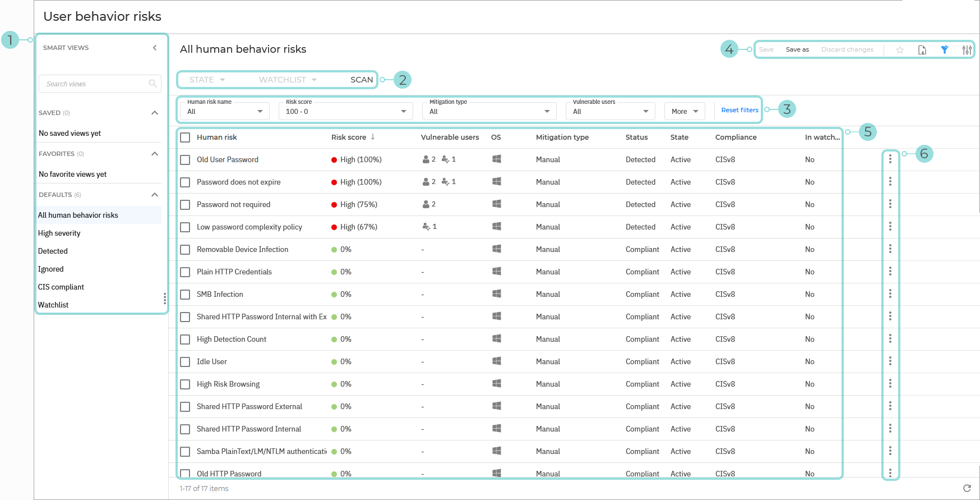The width and height of the screenshot is (980, 500).
Task: Select the Watchlist default view
Action: coord(99,305)
